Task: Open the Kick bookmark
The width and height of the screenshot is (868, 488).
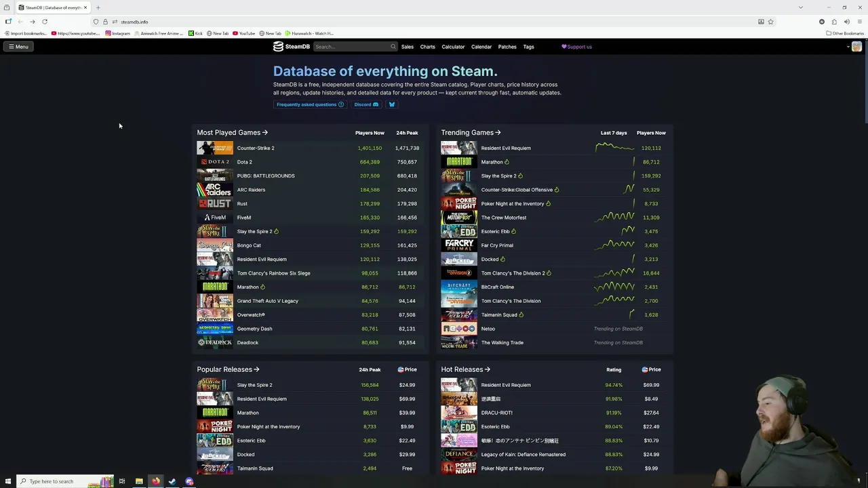Action: [x=195, y=33]
